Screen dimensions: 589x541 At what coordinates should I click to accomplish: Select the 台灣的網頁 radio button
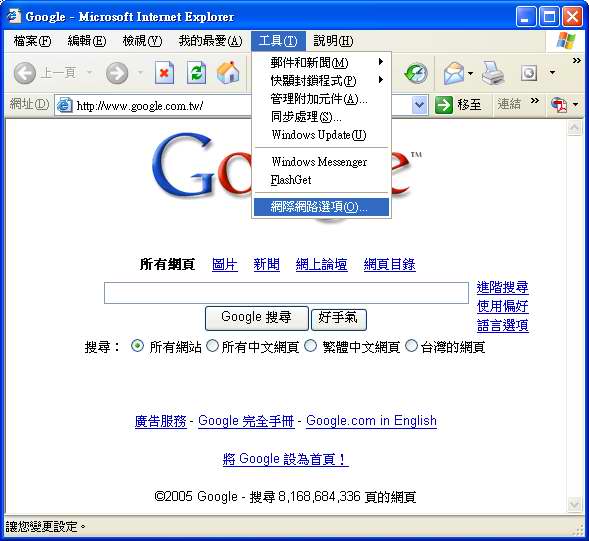(411, 346)
